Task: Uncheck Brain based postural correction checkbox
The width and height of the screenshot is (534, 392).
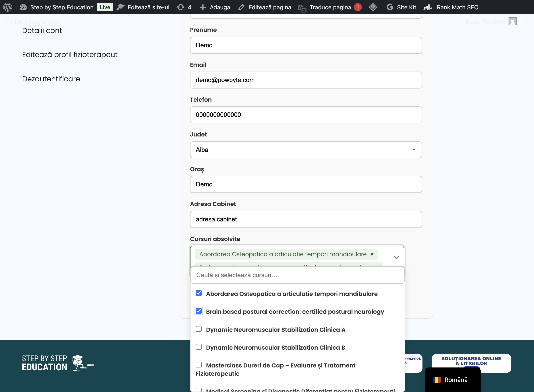Action: coord(199,311)
